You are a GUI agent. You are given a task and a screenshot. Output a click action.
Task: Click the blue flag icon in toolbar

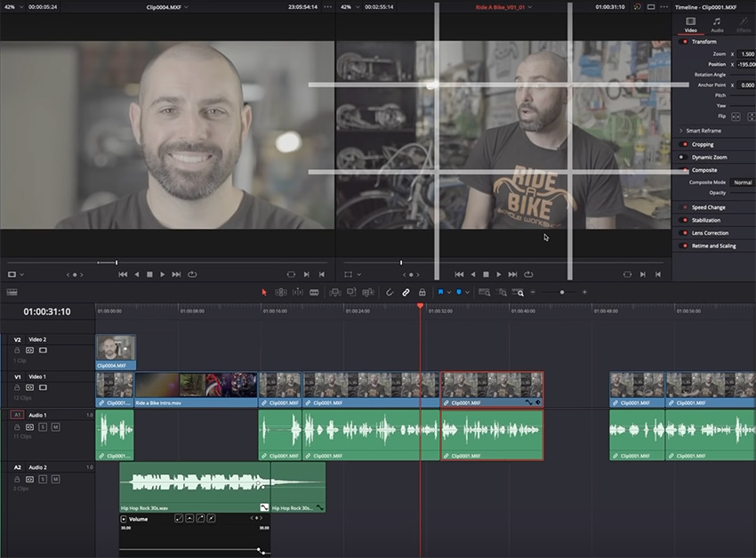point(440,292)
